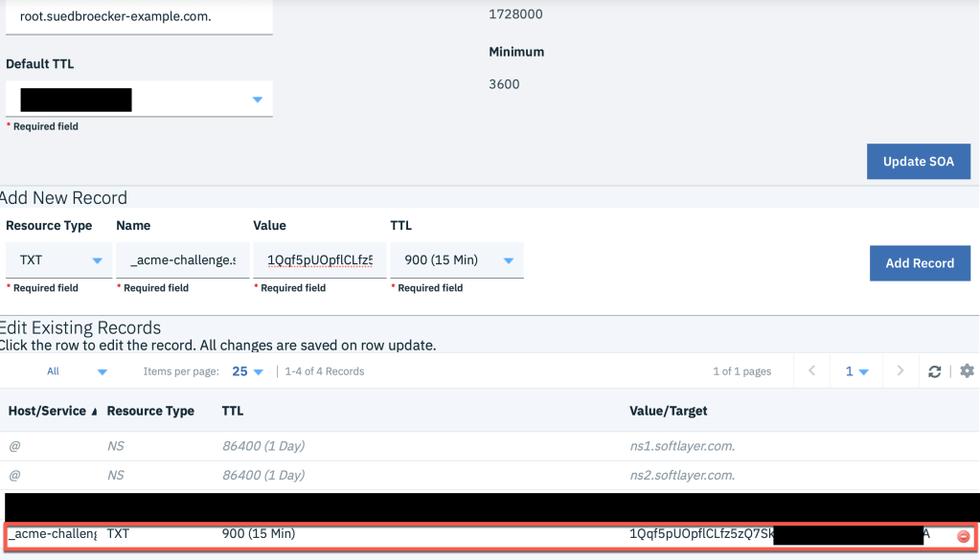Open the TTL 900 (15 Min) dropdown
Viewport: 980px width, 560px height.
click(508, 261)
